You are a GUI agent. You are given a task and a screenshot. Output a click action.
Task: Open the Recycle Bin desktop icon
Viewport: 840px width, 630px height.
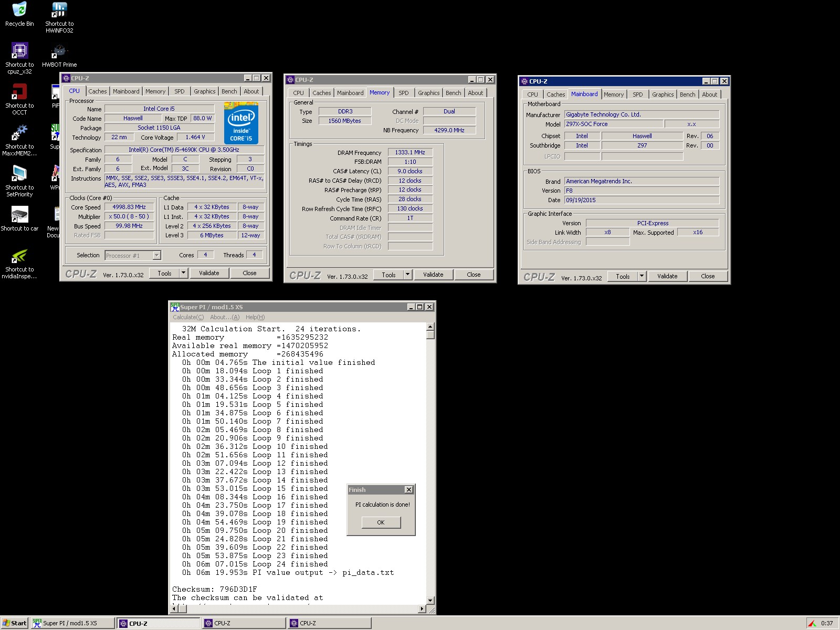19,14
